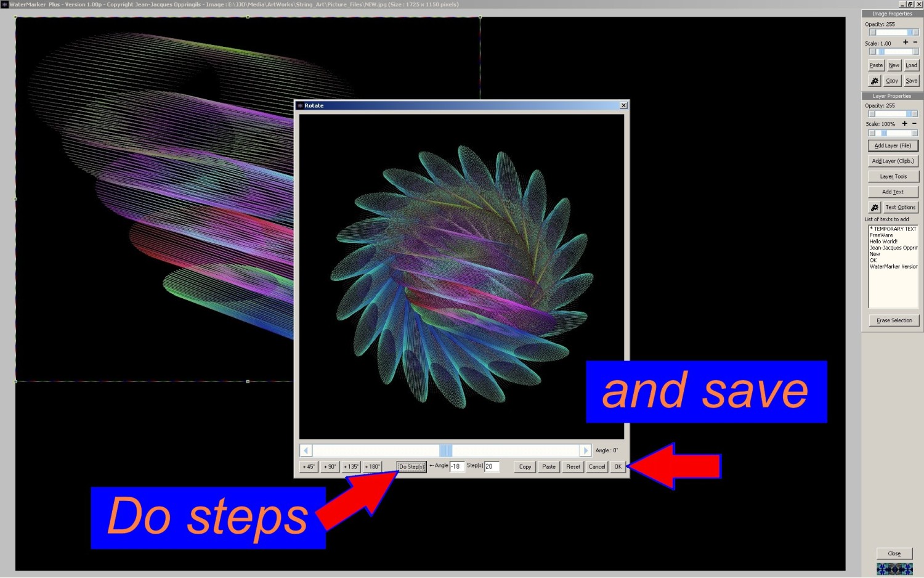Decrease image scale with minus icon
Image resolution: width=924 pixels, height=578 pixels.
(x=915, y=43)
